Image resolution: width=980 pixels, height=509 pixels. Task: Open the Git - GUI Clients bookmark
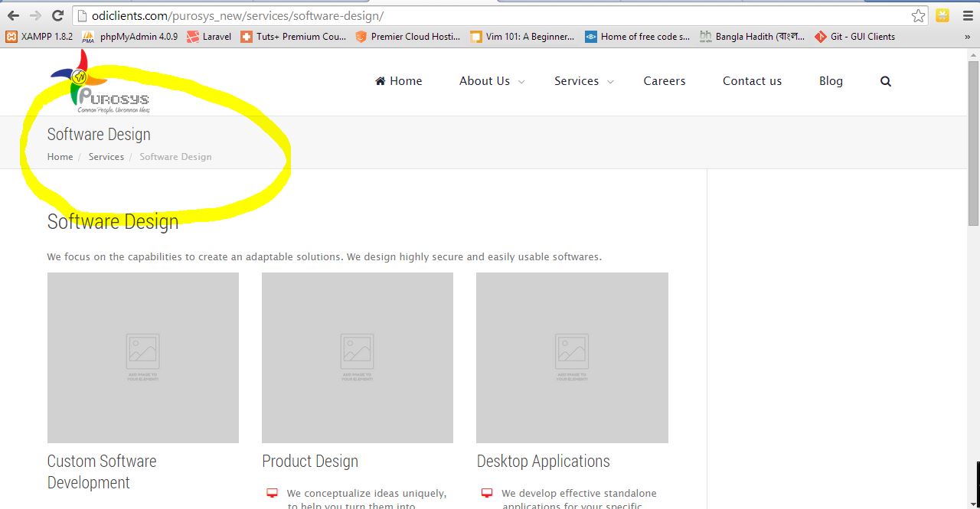[x=854, y=37]
